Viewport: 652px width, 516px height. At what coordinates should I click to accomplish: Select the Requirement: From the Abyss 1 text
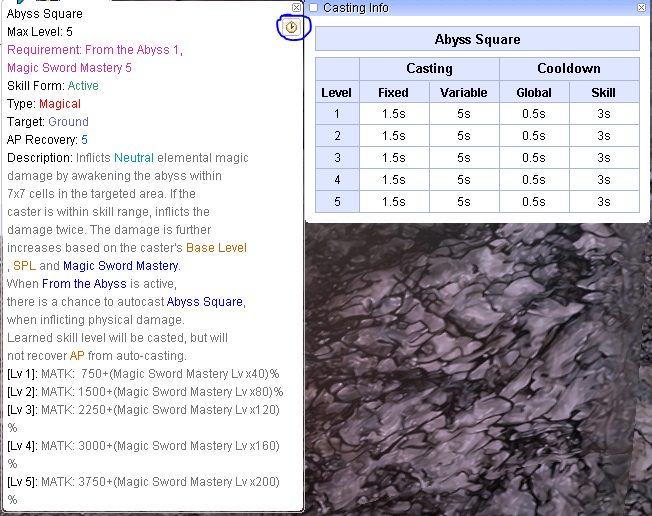[x=94, y=50]
